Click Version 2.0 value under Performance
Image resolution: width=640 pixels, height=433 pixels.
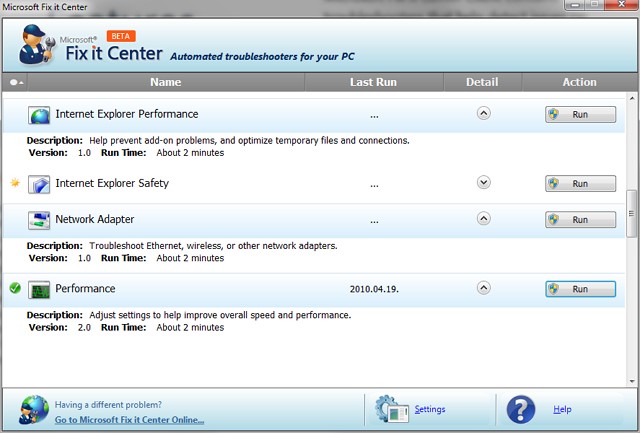[x=84, y=327]
